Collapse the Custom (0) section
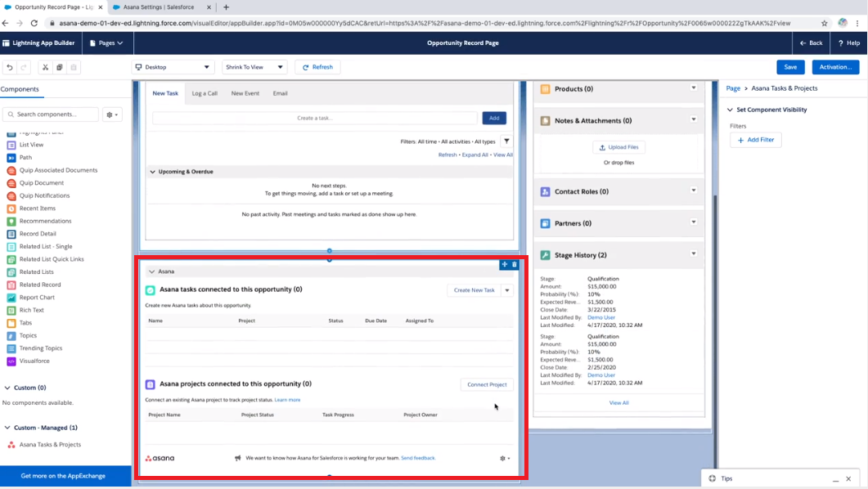The height and width of the screenshot is (489, 868). pyautogui.click(x=7, y=388)
